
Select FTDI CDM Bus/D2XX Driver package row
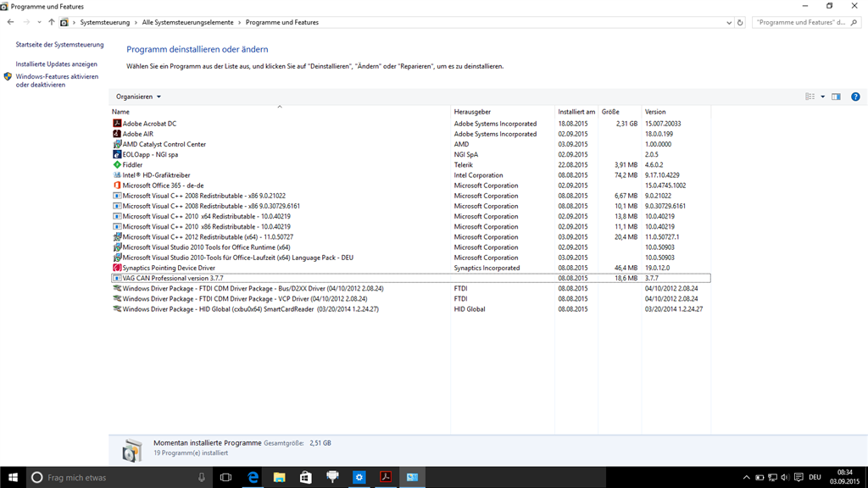click(x=411, y=288)
